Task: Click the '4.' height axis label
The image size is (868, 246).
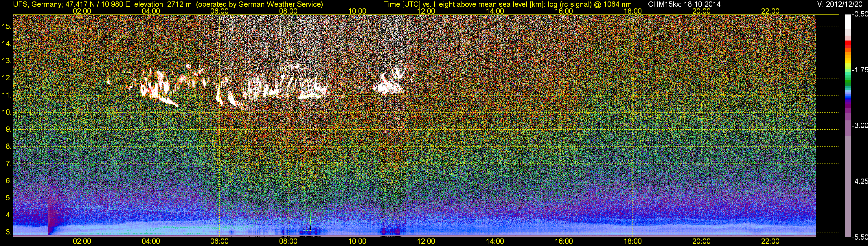Action: [x=9, y=215]
